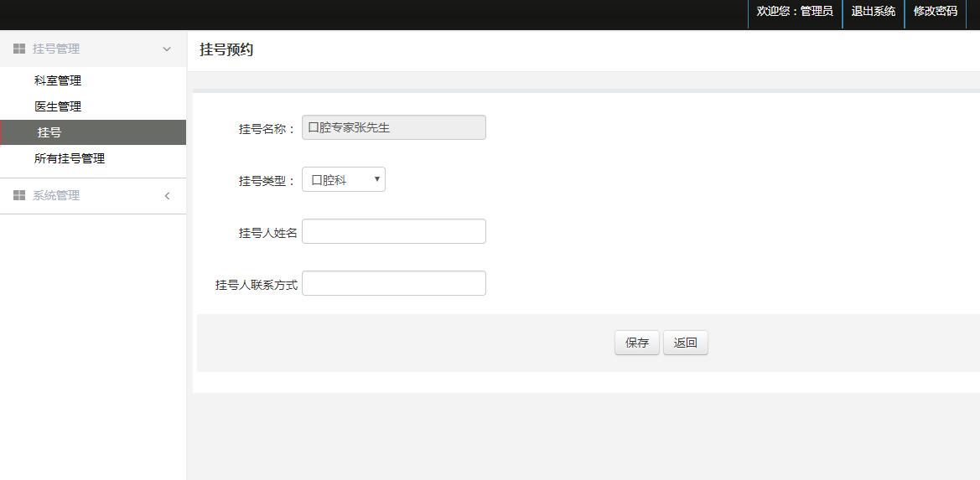This screenshot has width=980, height=480.
Task: Click 修改密码 in the top bar
Action: coord(935,11)
